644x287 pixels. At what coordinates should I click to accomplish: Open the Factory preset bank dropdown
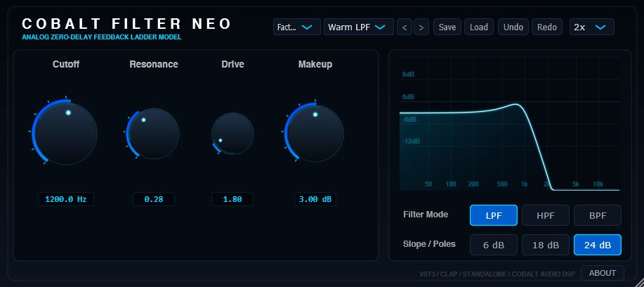[297, 27]
